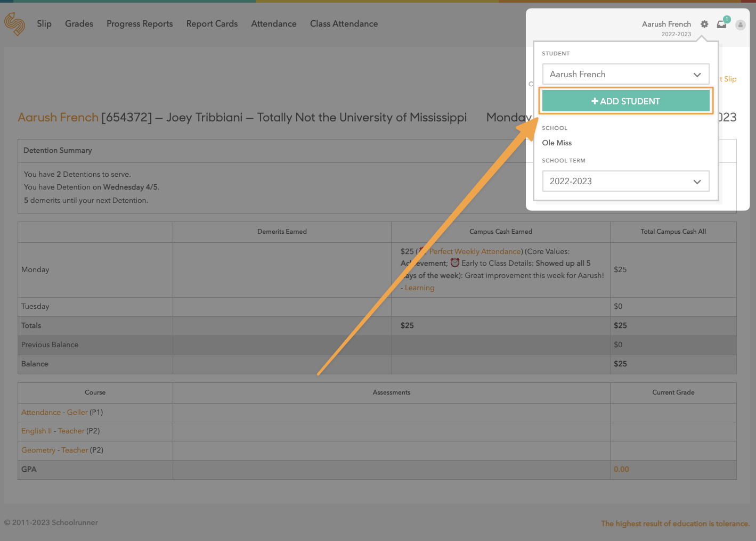The width and height of the screenshot is (756, 541).
Task: Open the Grades menu item
Action: (x=79, y=24)
